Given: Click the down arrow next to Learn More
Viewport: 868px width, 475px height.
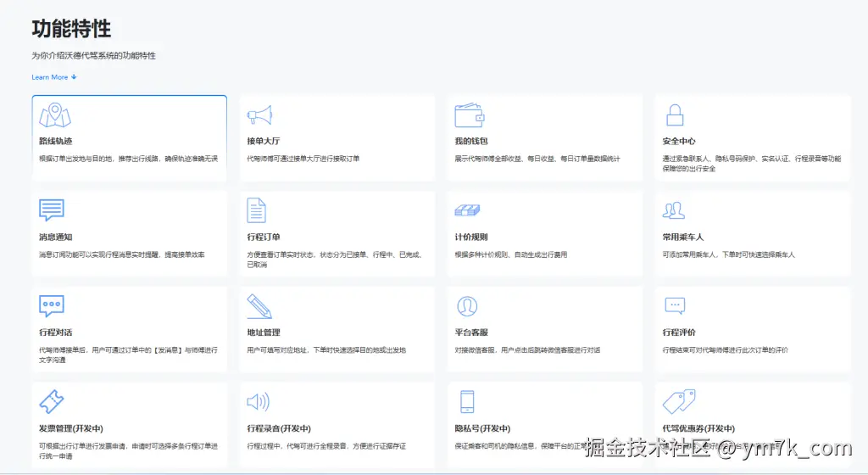Looking at the screenshot, I should tap(74, 77).
